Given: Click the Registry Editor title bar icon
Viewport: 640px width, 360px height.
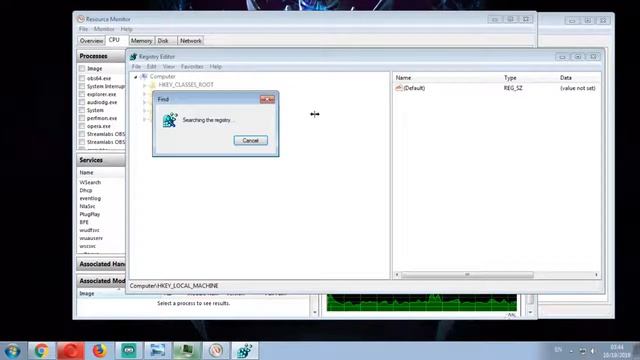Looking at the screenshot, I should click(133, 56).
